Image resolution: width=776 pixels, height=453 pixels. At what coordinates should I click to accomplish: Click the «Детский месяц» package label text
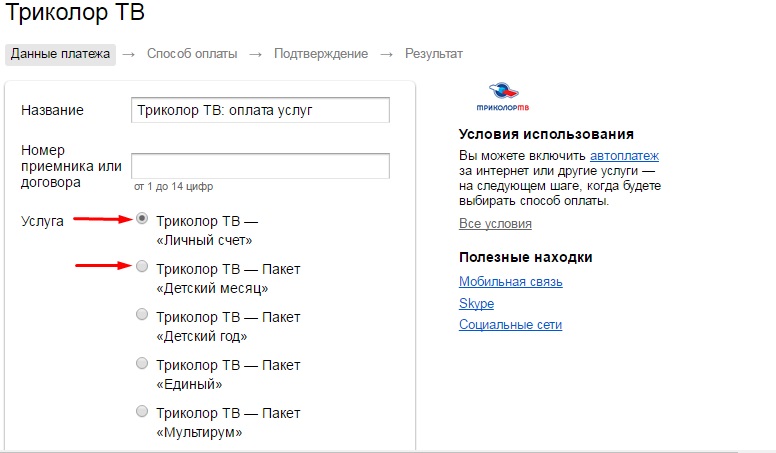(x=228, y=278)
